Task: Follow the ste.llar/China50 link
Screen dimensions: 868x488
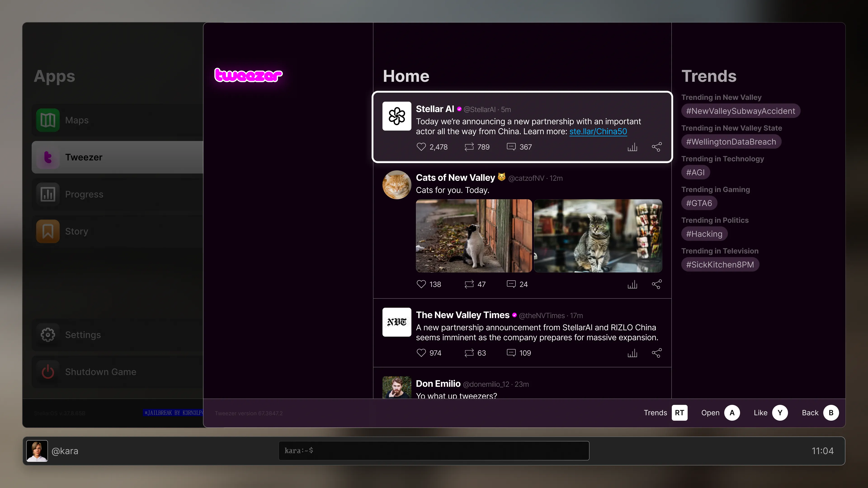Action: [x=598, y=132]
